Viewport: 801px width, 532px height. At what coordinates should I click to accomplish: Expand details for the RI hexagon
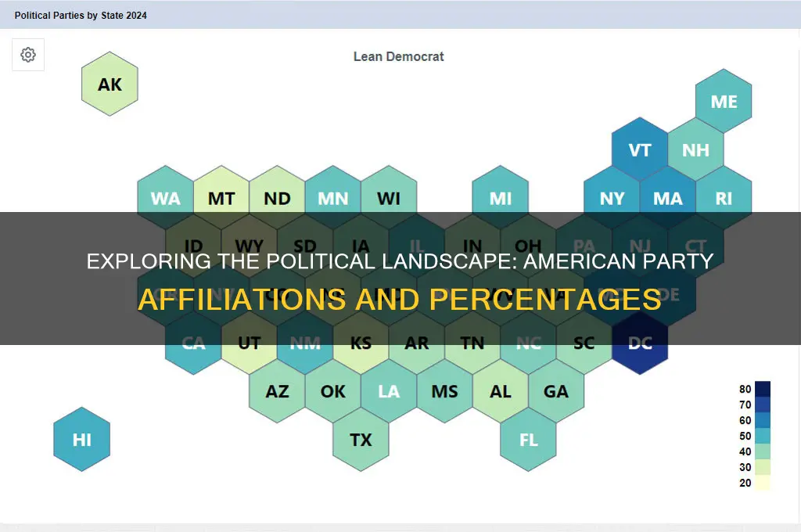pyautogui.click(x=724, y=198)
